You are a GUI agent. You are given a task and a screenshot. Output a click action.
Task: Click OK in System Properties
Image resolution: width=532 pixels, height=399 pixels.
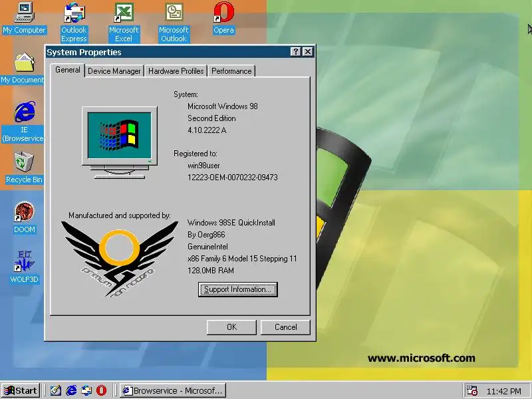click(231, 327)
